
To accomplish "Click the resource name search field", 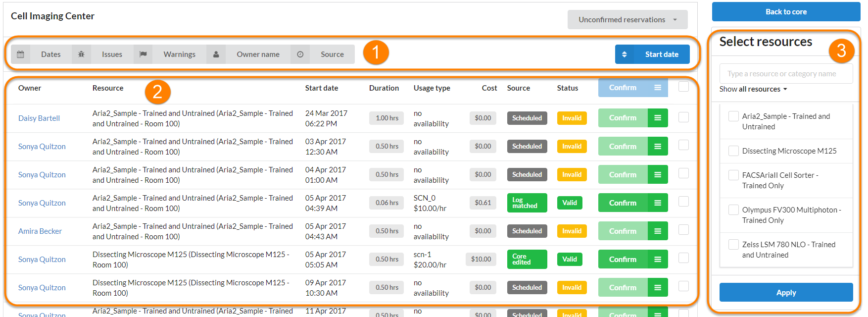I will (x=785, y=74).
